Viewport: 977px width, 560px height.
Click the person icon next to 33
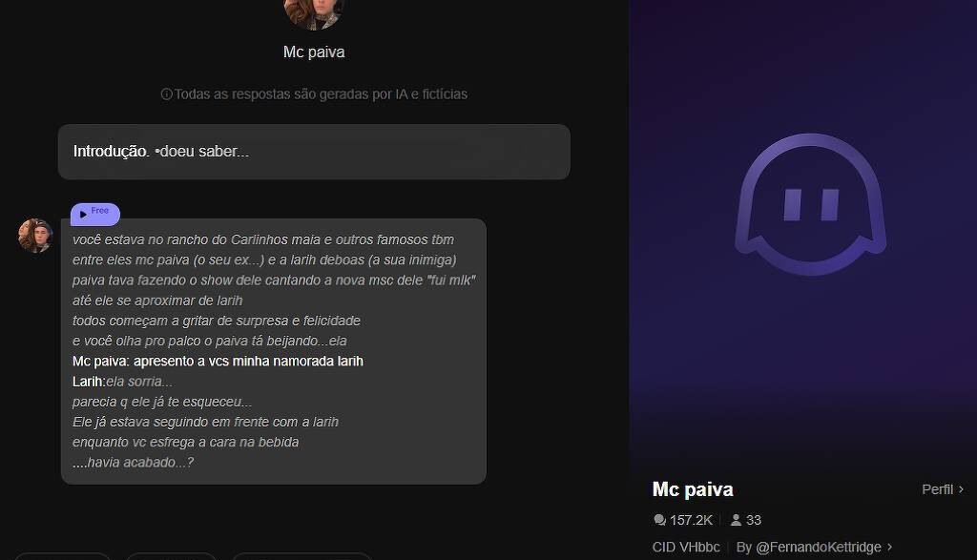coord(736,520)
